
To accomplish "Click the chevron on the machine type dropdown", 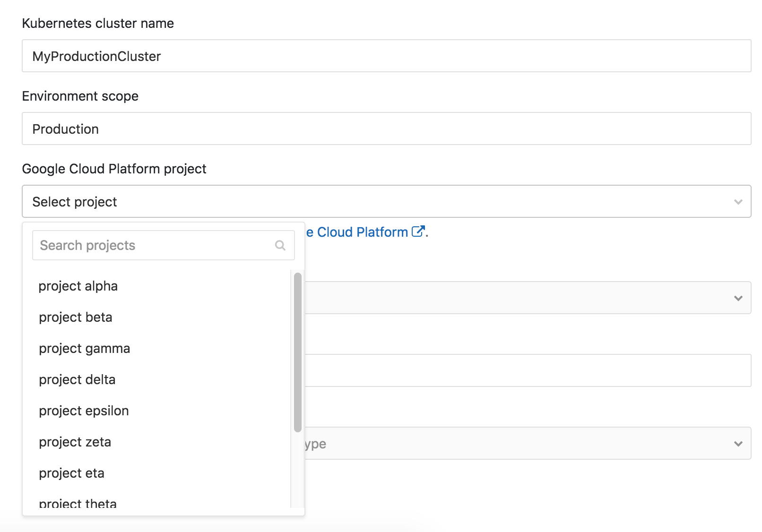I will (x=737, y=443).
